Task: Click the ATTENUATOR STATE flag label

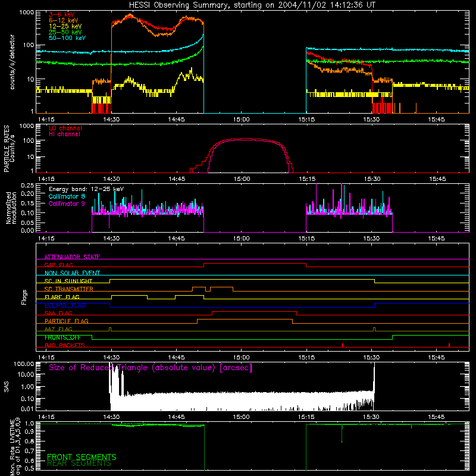Action: (72, 257)
